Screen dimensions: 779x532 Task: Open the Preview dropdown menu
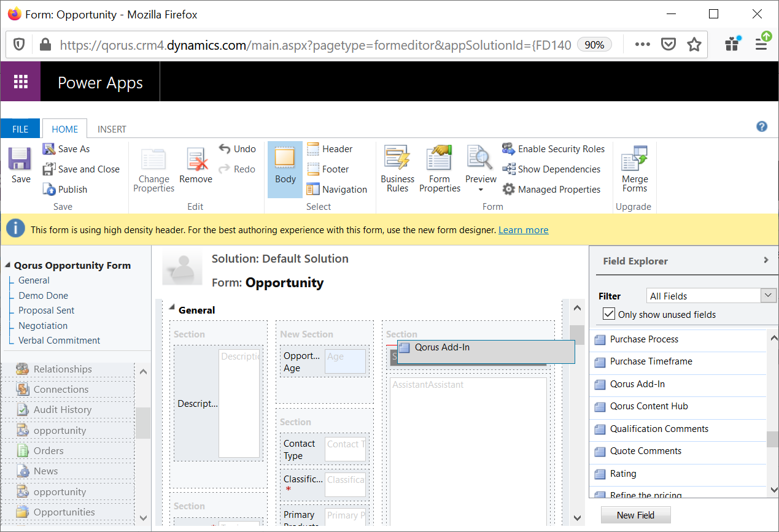pos(481,190)
